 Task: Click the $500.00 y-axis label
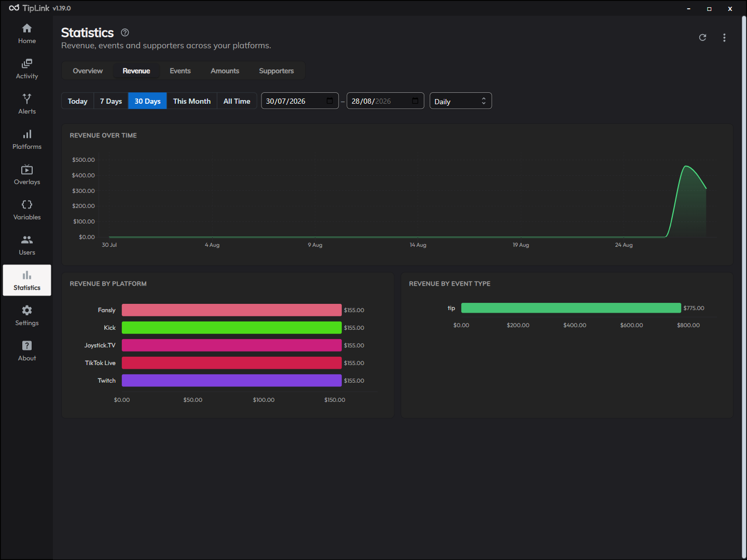click(84, 160)
